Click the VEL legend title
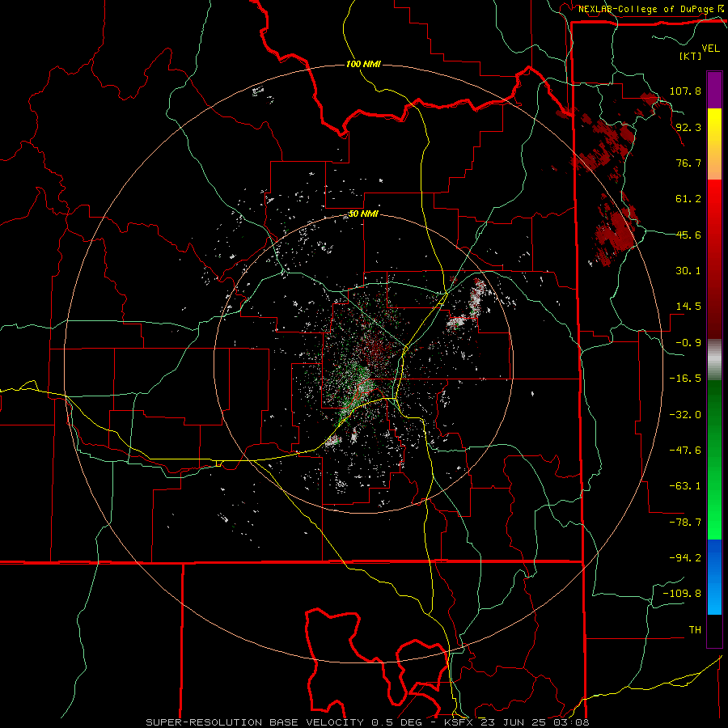The width and height of the screenshot is (728, 728). coord(711,49)
